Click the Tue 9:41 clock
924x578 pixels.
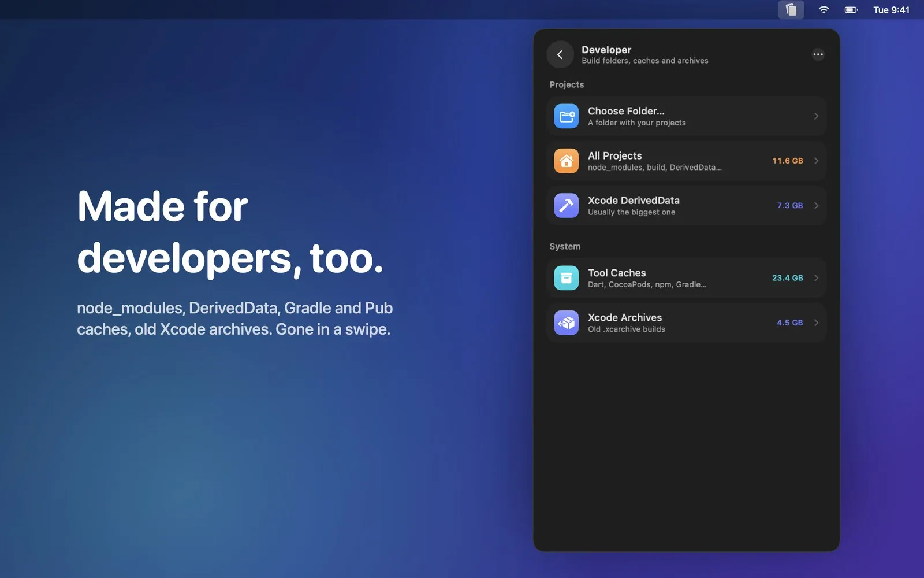[x=891, y=10]
